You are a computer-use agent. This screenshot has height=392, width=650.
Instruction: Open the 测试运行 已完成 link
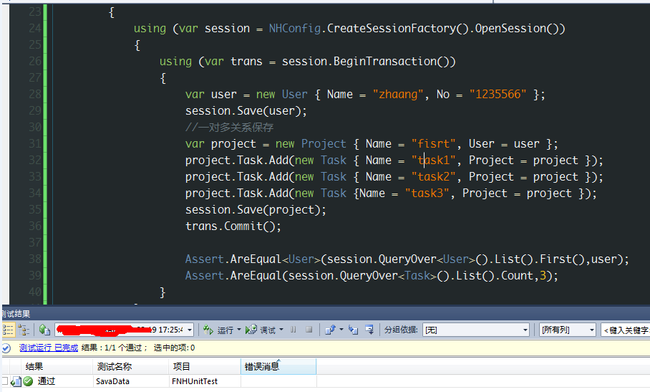49,348
